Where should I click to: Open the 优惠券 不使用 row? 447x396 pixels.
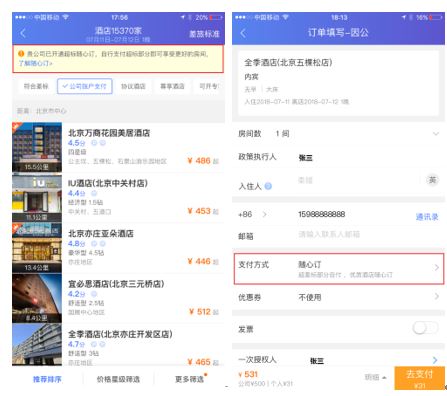click(339, 297)
